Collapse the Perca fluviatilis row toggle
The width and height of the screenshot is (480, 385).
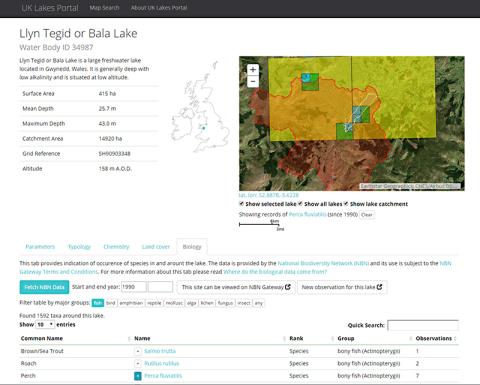(138, 376)
